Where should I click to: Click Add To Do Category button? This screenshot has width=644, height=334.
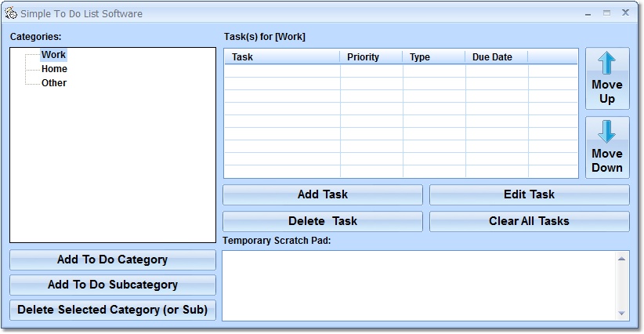(x=113, y=260)
